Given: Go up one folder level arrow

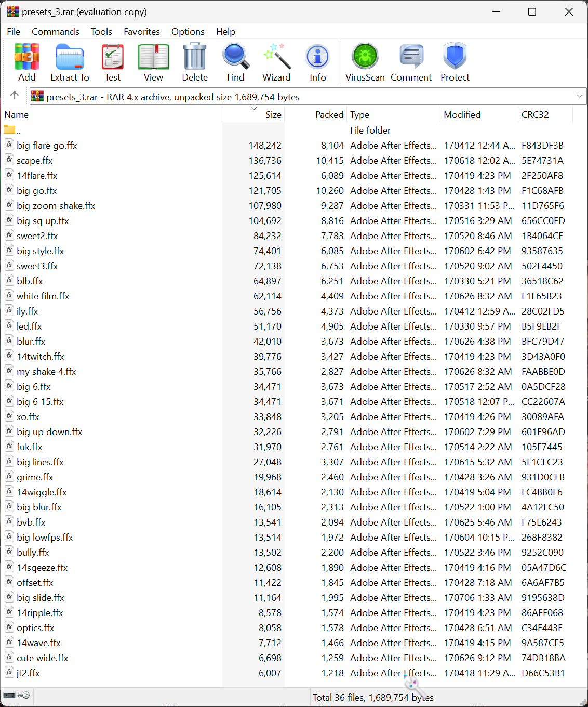Looking at the screenshot, I should tap(15, 95).
